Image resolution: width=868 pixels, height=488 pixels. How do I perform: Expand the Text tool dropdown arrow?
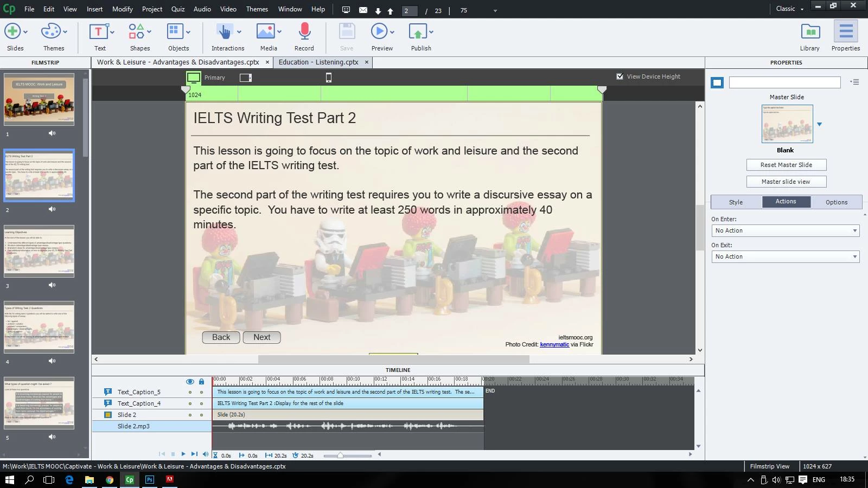[112, 32]
